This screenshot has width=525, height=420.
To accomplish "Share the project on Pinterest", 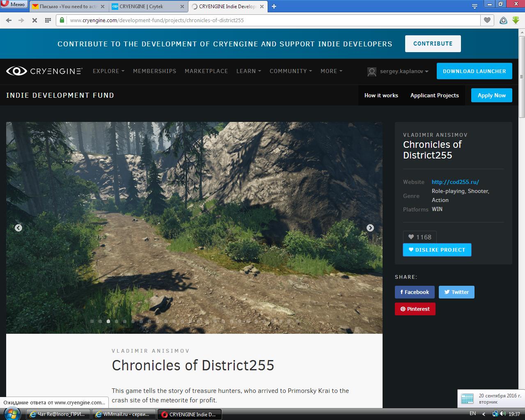I will pos(415,309).
